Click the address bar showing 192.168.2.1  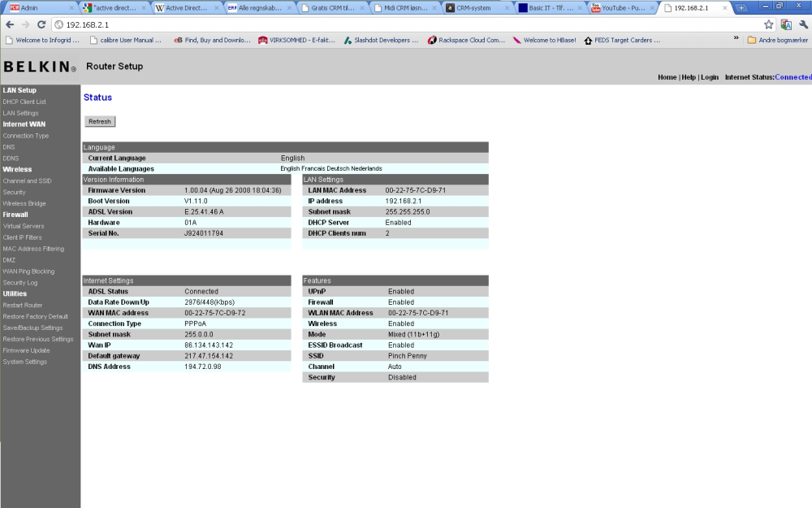(x=404, y=24)
